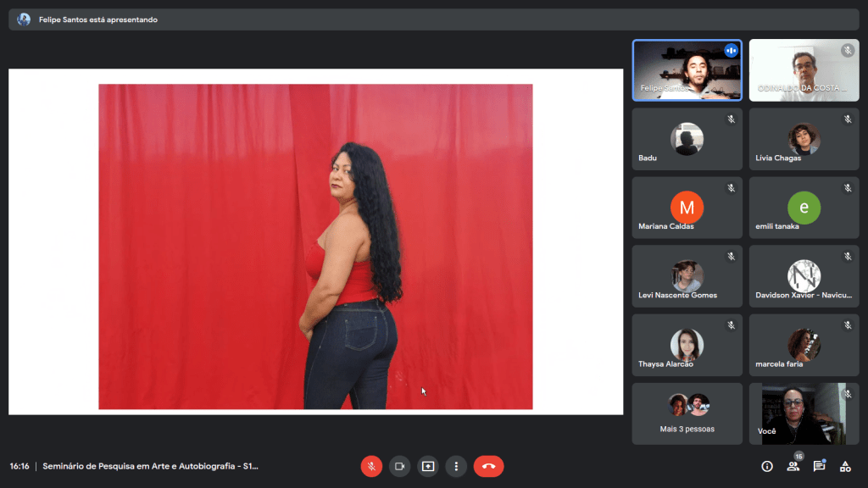This screenshot has height=488, width=868.
Task: Expand the "Mais 3 pessoas" tile
Action: 687,413
